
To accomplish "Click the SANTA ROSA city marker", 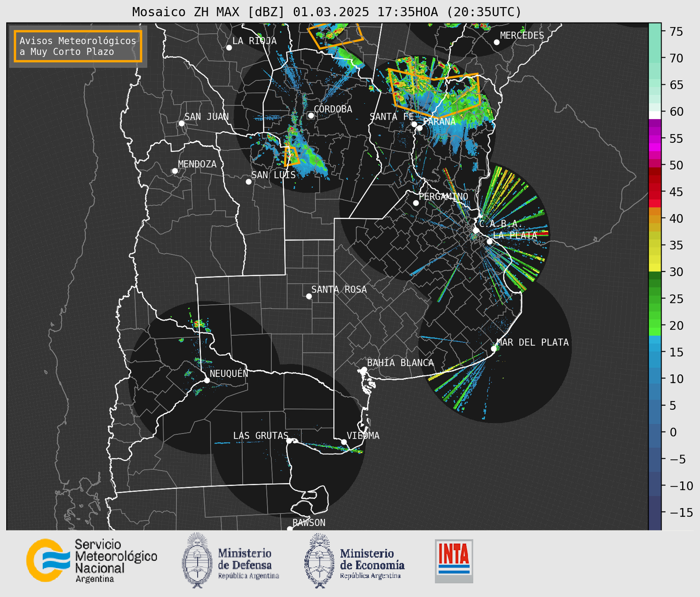I will 309,296.
